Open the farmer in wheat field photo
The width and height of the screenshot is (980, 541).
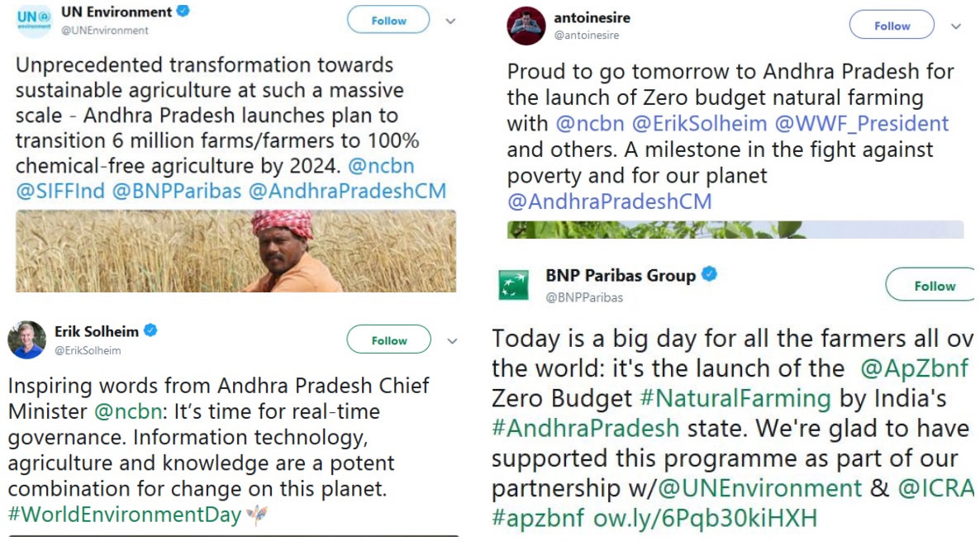click(235, 250)
